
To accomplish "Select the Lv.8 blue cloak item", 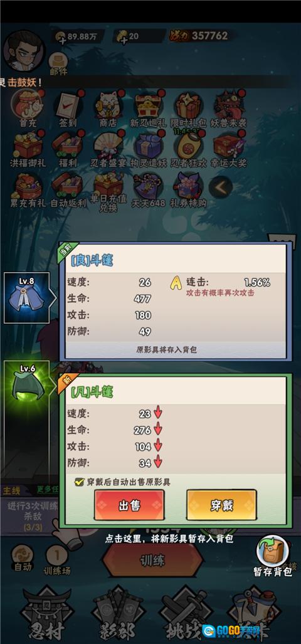I will [27, 297].
